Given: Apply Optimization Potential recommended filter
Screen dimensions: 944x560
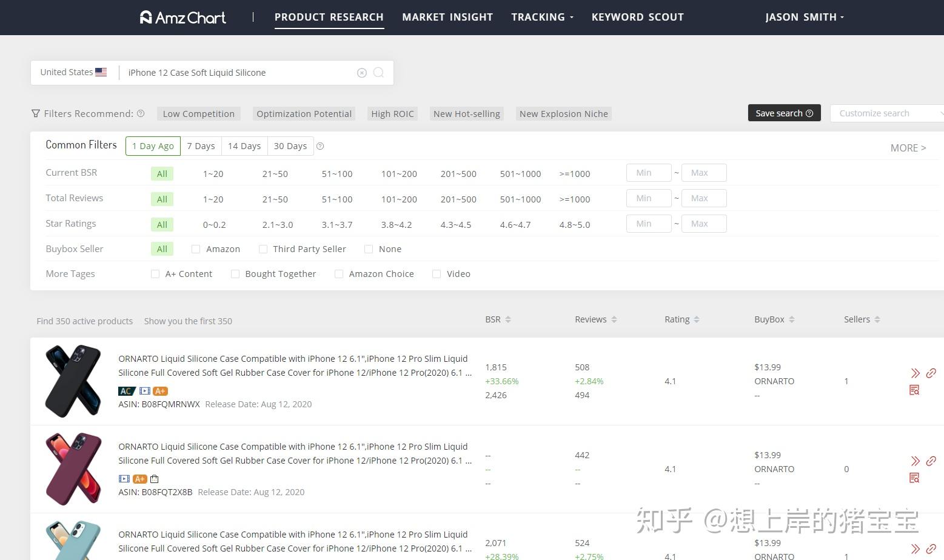Looking at the screenshot, I should (x=304, y=114).
